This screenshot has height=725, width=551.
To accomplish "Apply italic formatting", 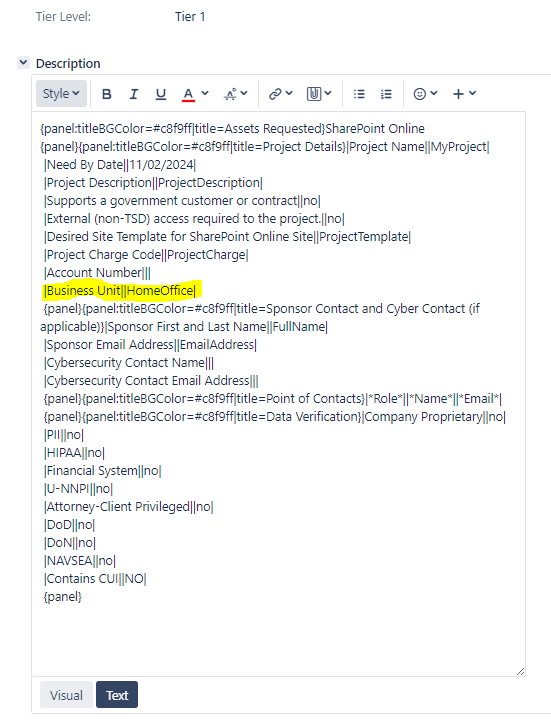I will tap(134, 94).
